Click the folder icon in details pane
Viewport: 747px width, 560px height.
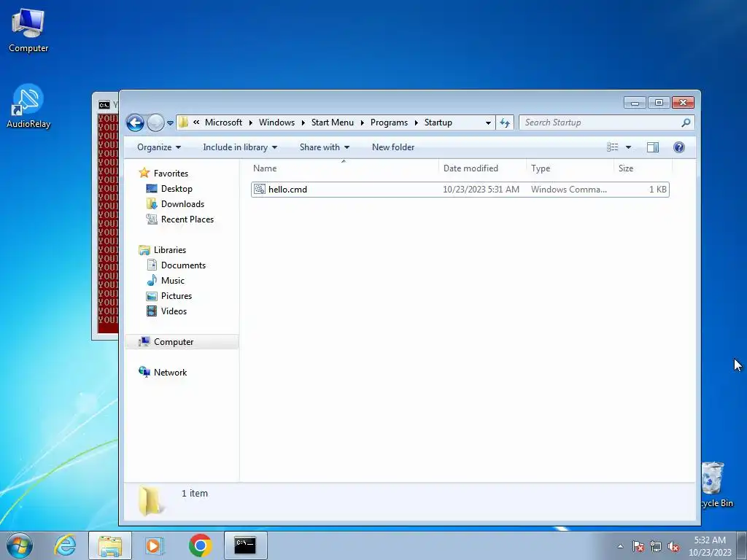tap(150, 501)
